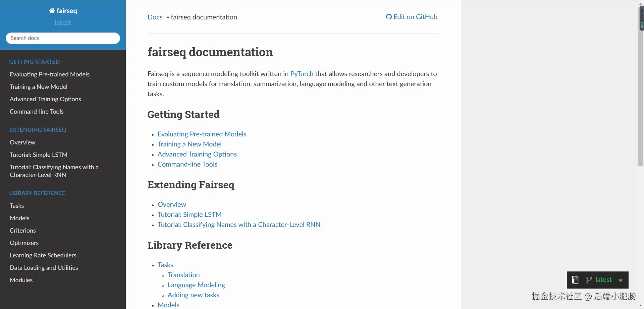The height and width of the screenshot is (309, 644).
Task: Open the Adding new tasks link
Action: point(194,295)
